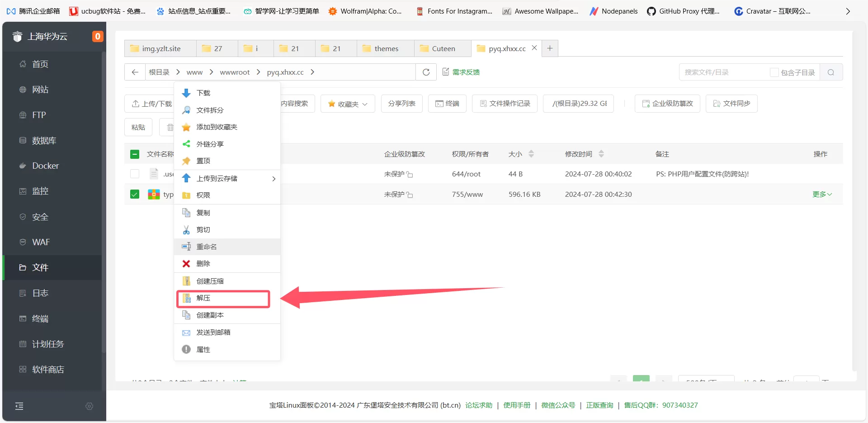Image resolution: width=868 pixels, height=423 pixels.
Task: Add a new tab with plus icon
Action: (550, 48)
